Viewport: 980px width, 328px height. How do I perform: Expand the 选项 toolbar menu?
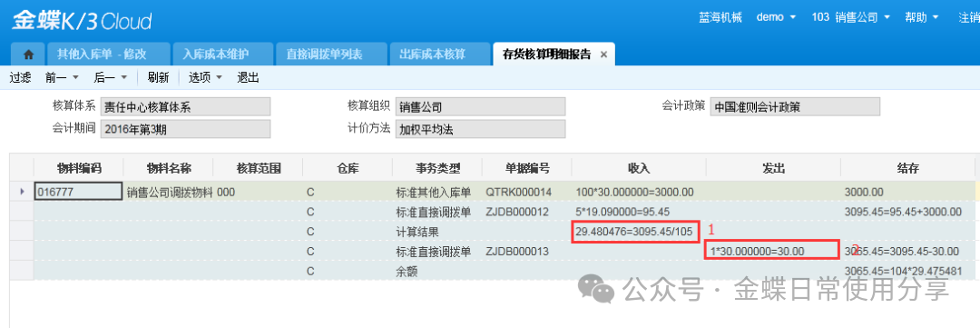206,77
